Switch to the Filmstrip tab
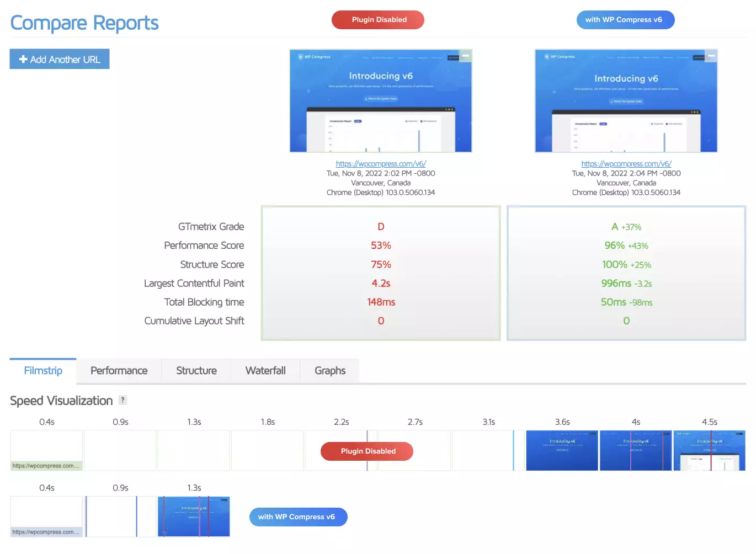Image resolution: width=756 pixels, height=554 pixels. pos(43,371)
